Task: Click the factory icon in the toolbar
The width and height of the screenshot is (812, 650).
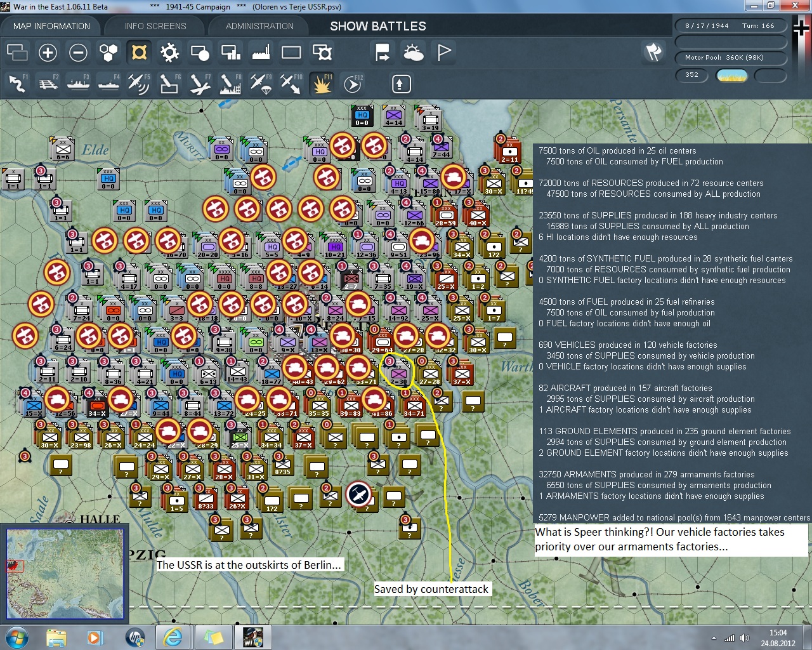Action: tap(261, 52)
